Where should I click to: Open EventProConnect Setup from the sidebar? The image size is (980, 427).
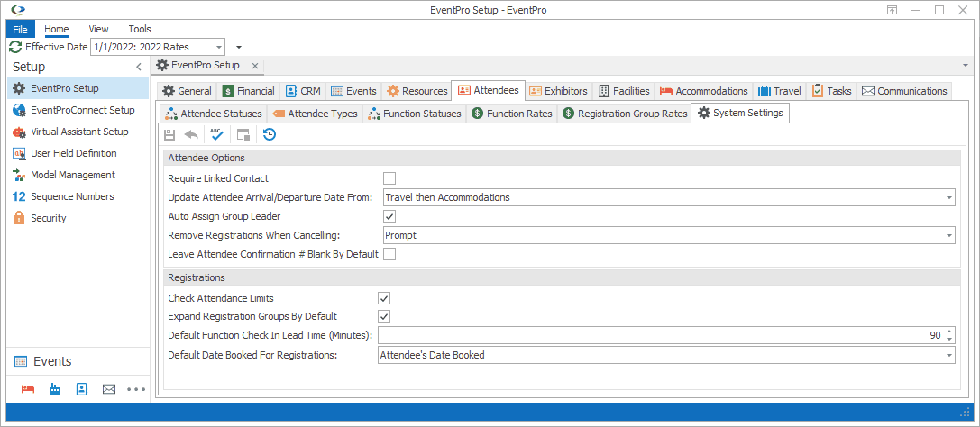coord(78,110)
